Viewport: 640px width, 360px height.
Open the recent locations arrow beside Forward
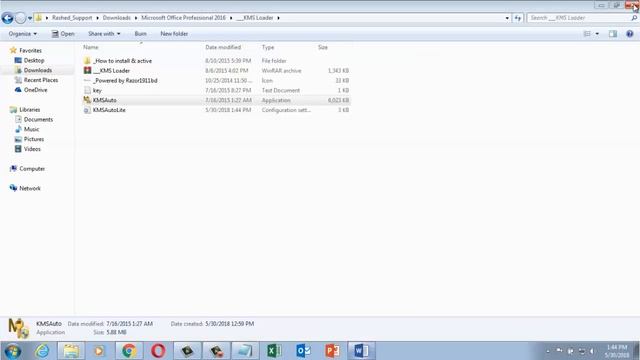pyautogui.click(x=30, y=18)
